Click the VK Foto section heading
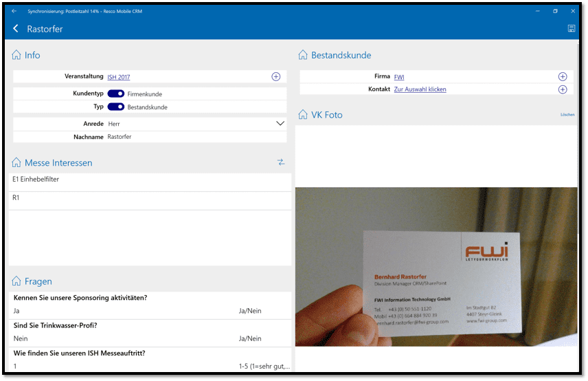588x381 pixels. click(326, 115)
